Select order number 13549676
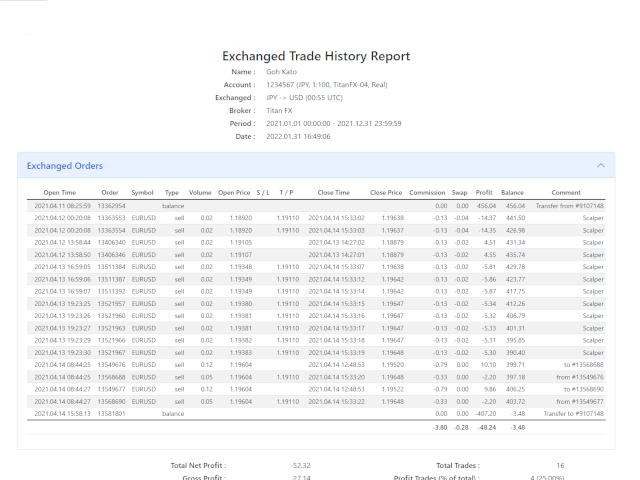This screenshot has width=640, height=480. (x=111, y=364)
